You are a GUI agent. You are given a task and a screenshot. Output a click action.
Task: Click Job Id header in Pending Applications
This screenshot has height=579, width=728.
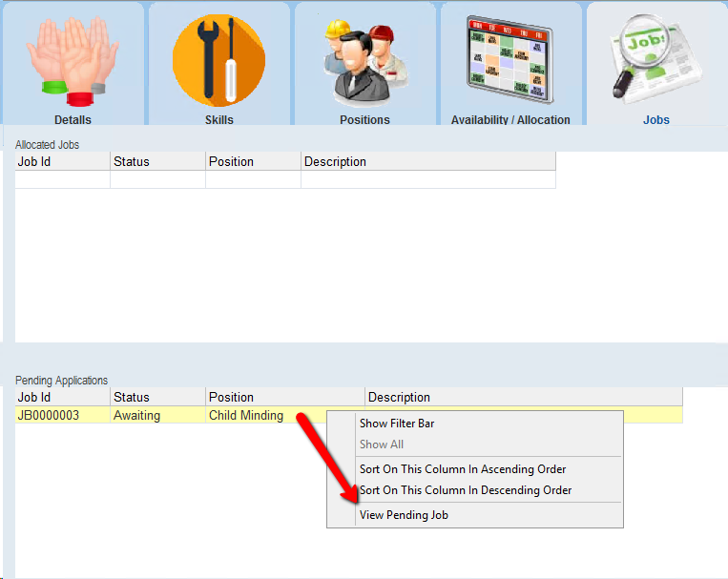pyautogui.click(x=62, y=397)
